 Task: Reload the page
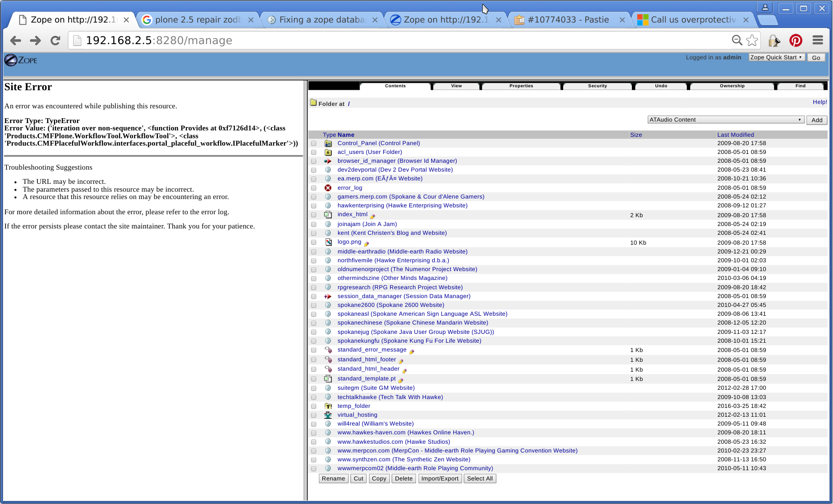point(55,41)
